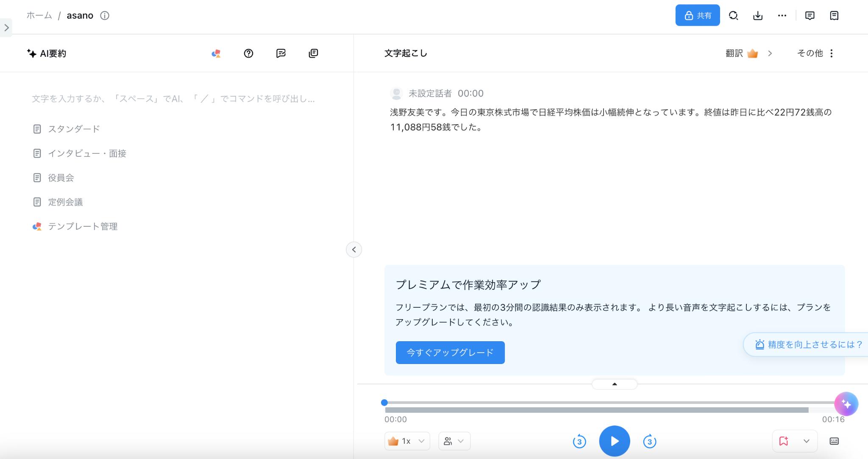This screenshot has width=868, height=459.
Task: Expand the player panel up arrow
Action: [x=615, y=384]
